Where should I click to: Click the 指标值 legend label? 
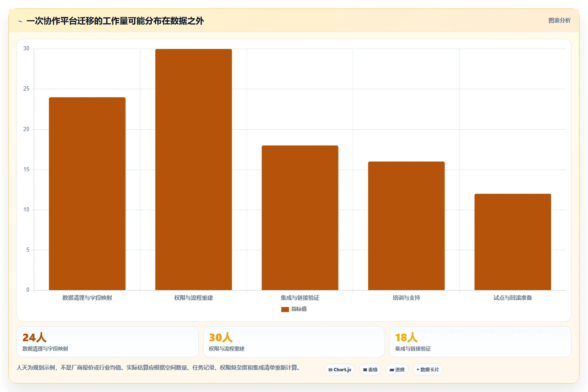pyautogui.click(x=299, y=309)
